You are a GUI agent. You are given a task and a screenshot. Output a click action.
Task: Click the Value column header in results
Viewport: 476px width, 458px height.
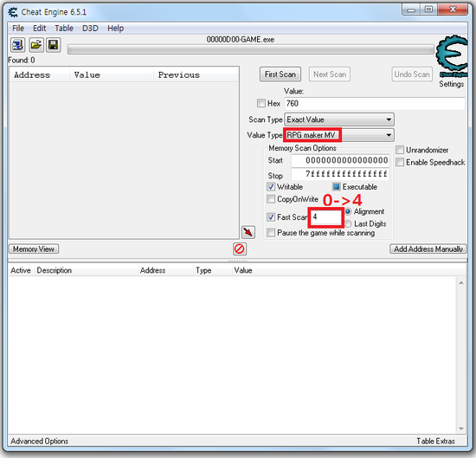coord(112,75)
